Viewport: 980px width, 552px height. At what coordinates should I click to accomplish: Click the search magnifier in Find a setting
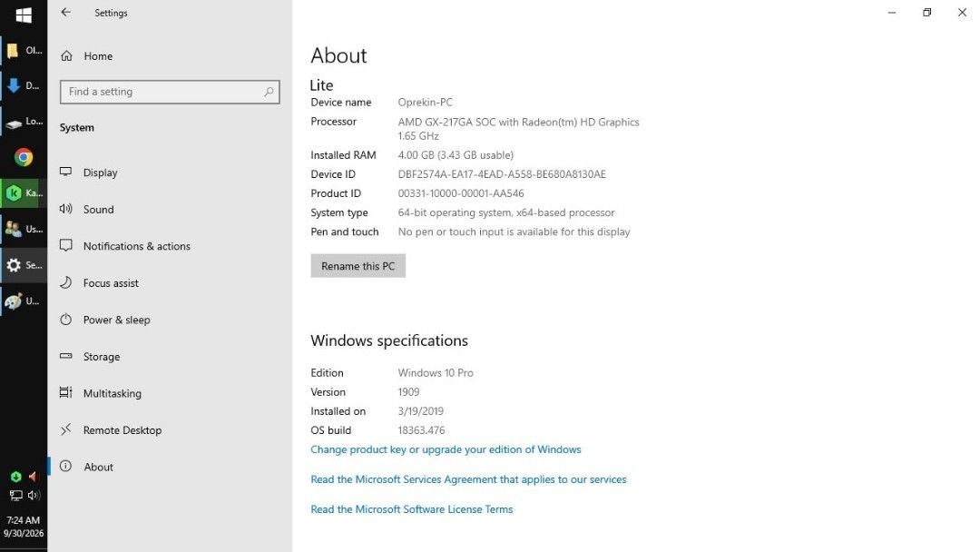(269, 92)
